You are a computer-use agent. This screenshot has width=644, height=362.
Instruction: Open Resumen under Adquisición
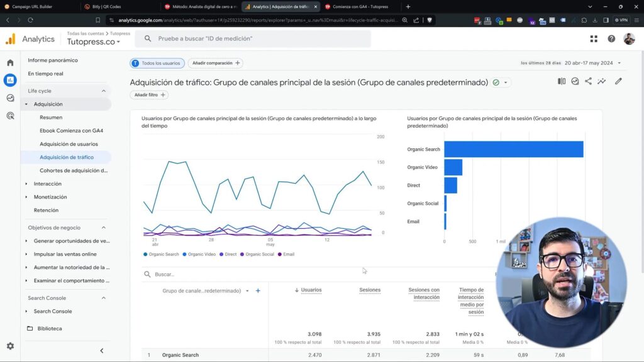pyautogui.click(x=51, y=118)
